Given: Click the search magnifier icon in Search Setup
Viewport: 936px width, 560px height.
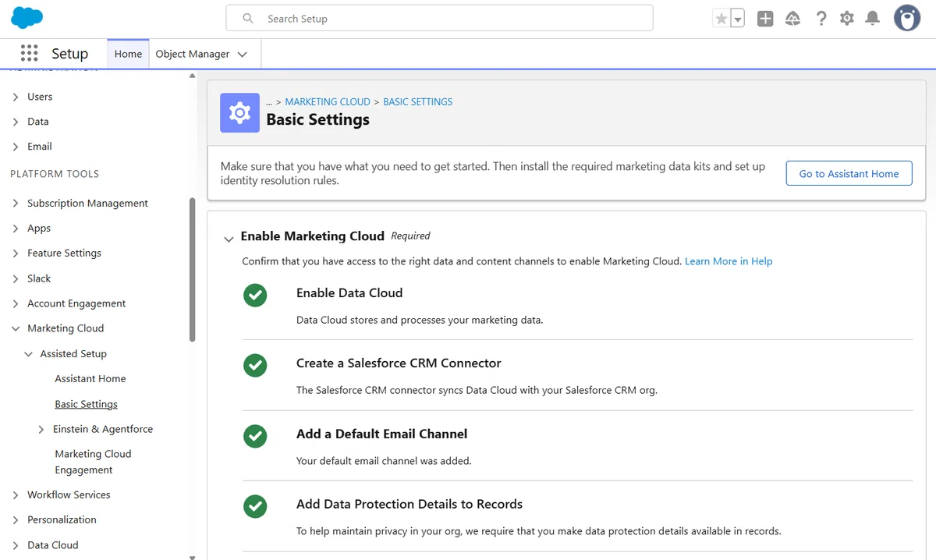Looking at the screenshot, I should pos(248,18).
